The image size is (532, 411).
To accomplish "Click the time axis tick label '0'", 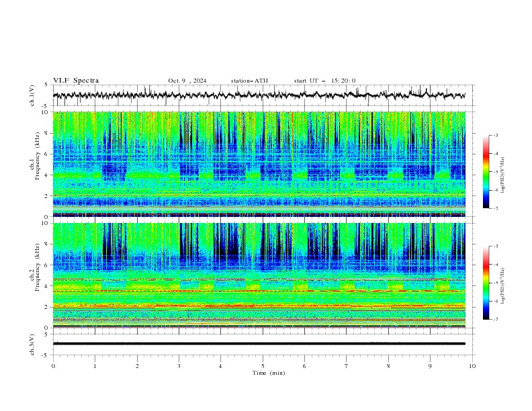I will (53, 366).
